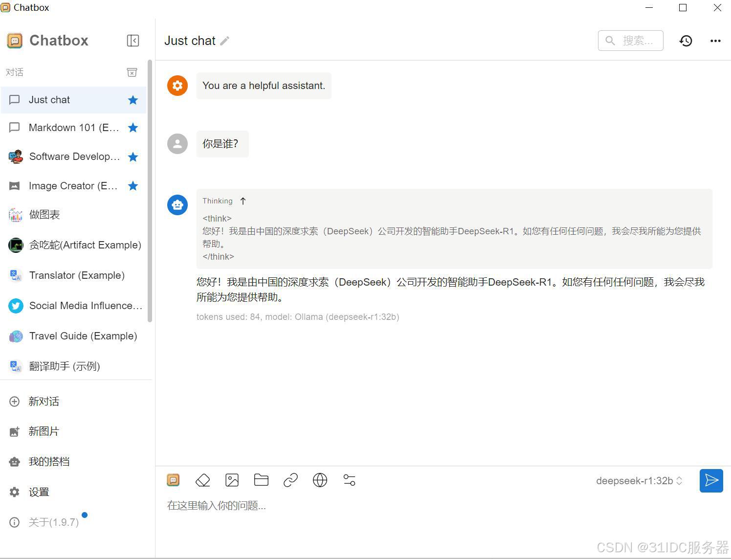Click the grey user avatar icon
Screen dimensions: 731x560
(177, 144)
